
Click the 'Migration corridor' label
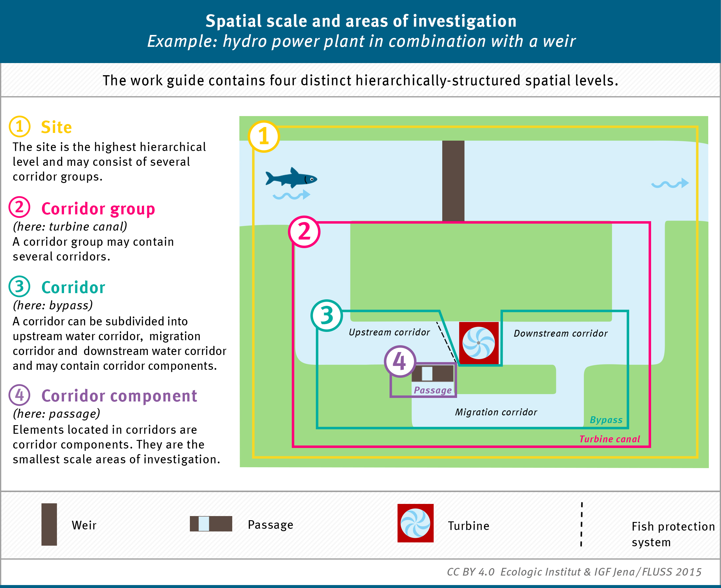(496, 412)
